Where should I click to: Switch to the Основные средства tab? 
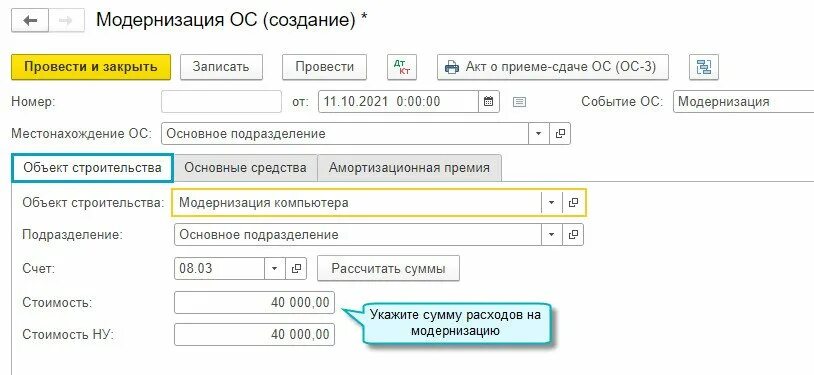tap(245, 168)
